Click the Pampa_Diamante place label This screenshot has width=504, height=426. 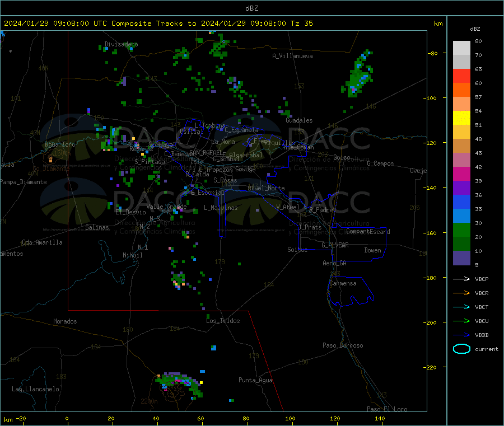click(24, 182)
